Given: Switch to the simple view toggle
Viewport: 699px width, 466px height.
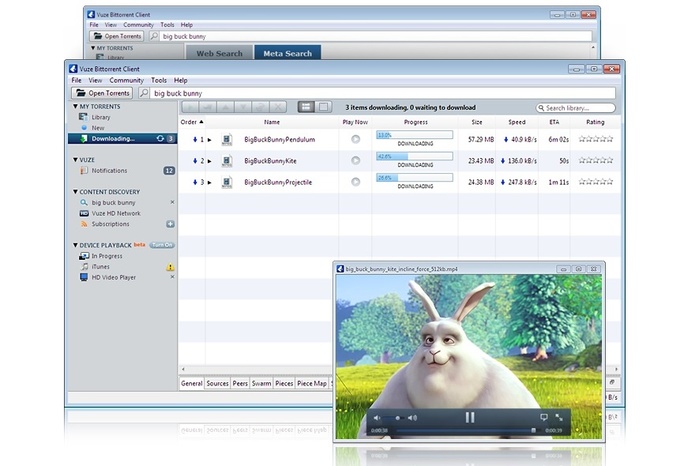Looking at the screenshot, I should click(x=323, y=107).
